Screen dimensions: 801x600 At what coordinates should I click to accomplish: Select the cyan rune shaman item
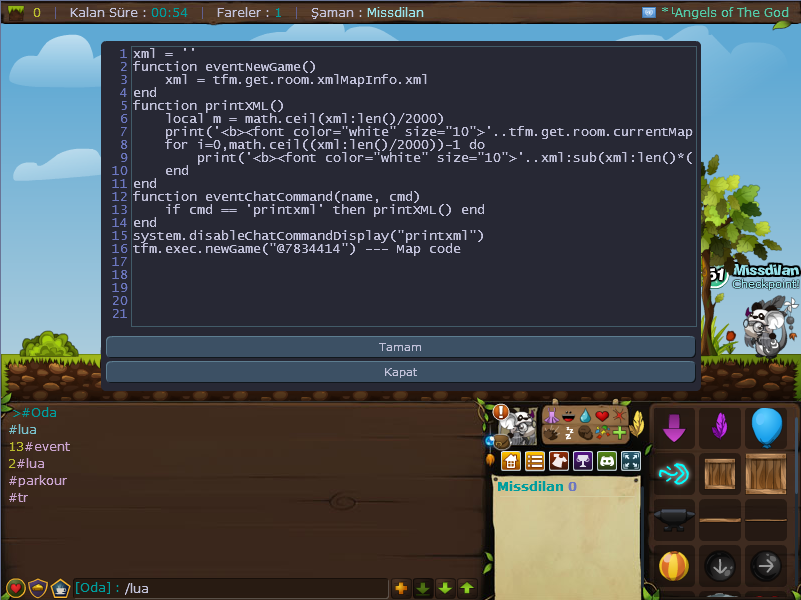(674, 474)
